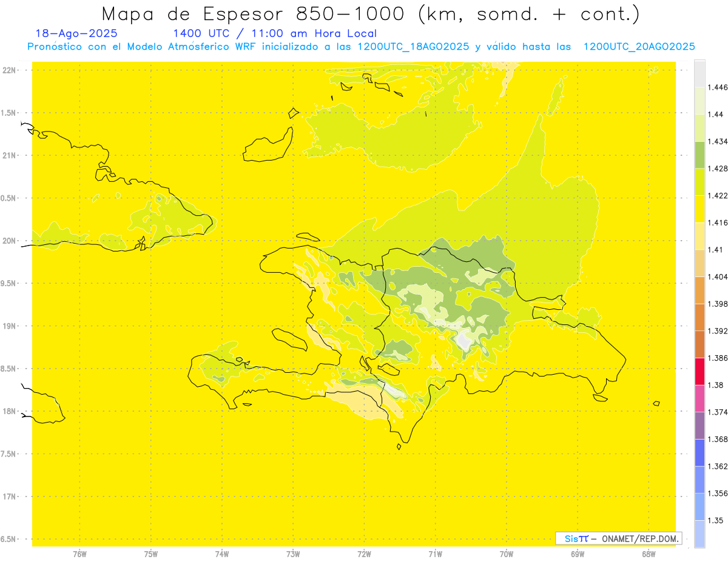
Task: Click the '70W' longitude label
Action: point(507,554)
